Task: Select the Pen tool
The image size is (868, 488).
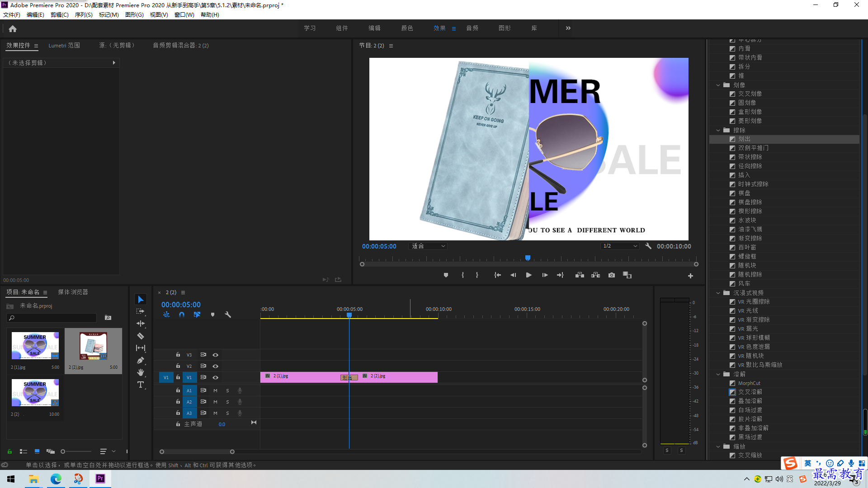Action: click(141, 360)
